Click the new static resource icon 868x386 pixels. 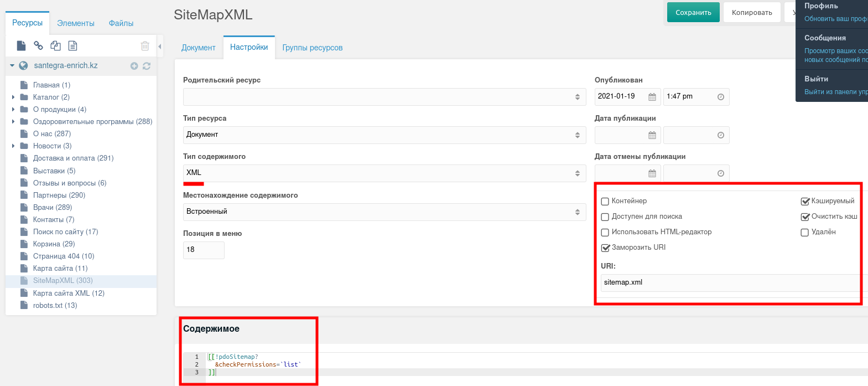point(72,46)
